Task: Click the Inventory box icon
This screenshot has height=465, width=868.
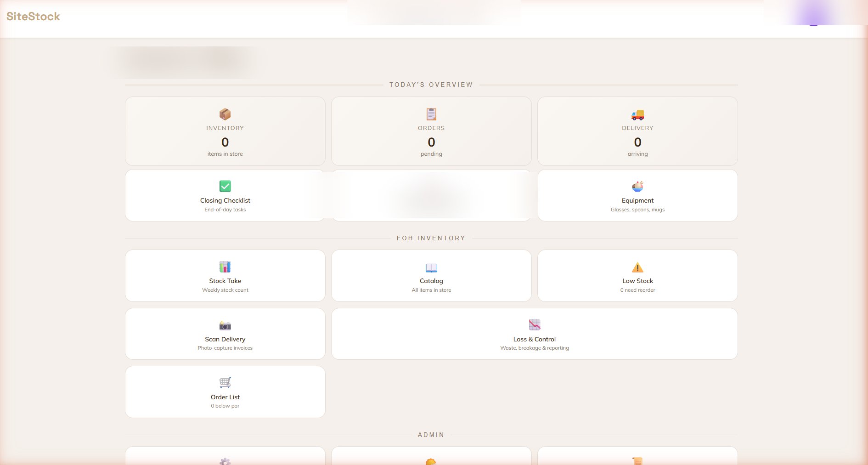Action: click(x=225, y=114)
